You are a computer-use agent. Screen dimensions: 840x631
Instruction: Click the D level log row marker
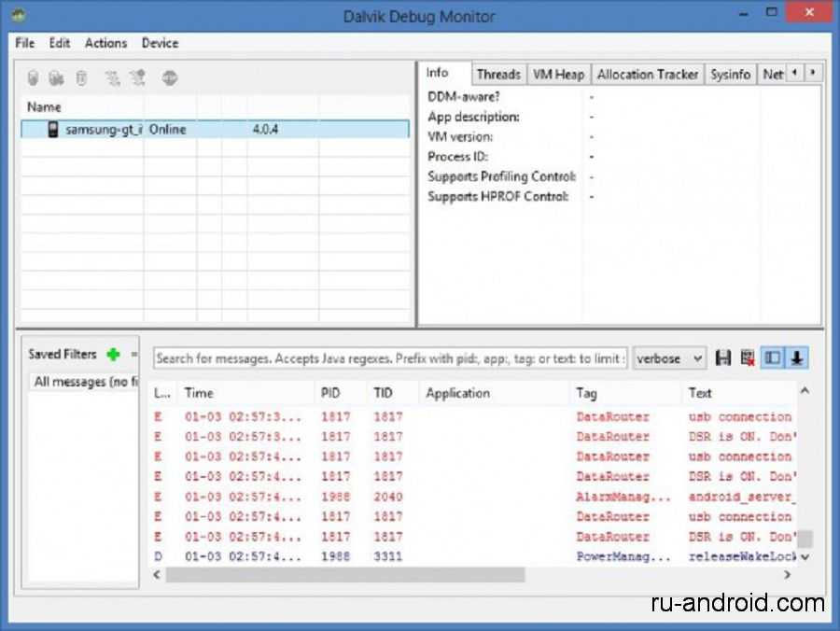click(x=158, y=556)
